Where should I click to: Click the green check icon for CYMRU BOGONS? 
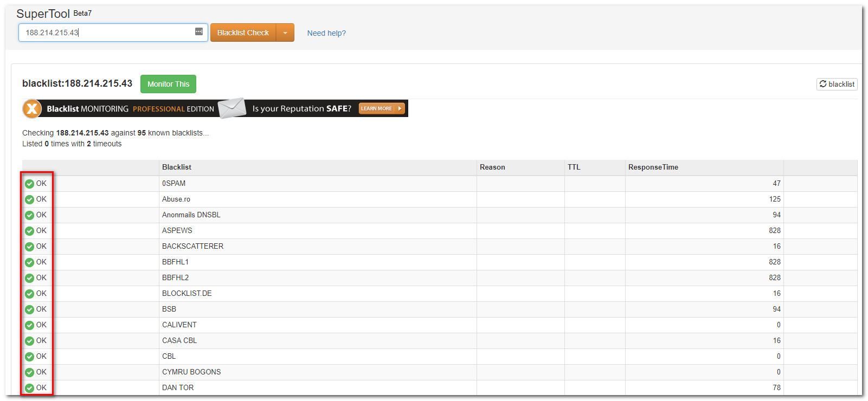29,372
